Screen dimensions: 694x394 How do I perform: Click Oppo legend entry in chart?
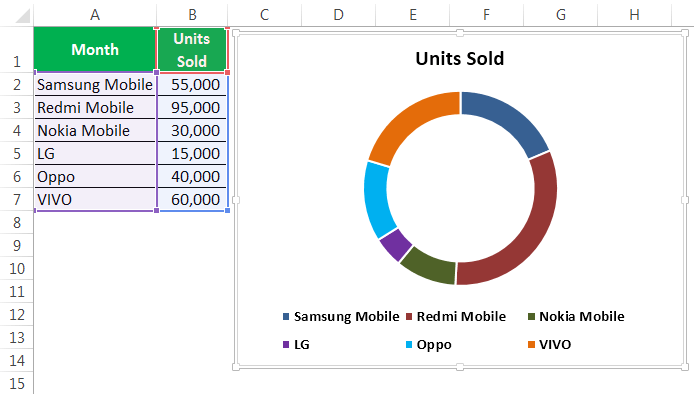[428, 344]
